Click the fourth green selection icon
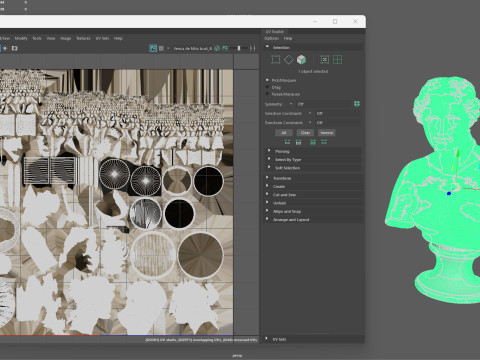This screenshot has height=360, width=480. 324,142
